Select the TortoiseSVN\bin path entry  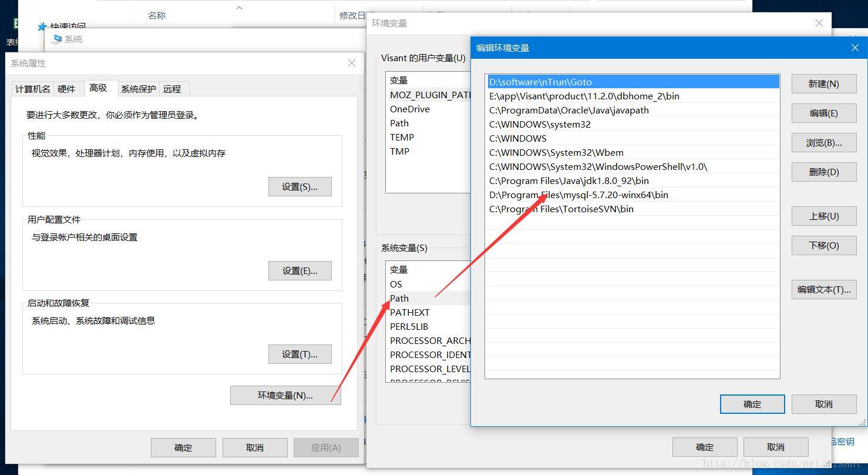pyautogui.click(x=633, y=209)
